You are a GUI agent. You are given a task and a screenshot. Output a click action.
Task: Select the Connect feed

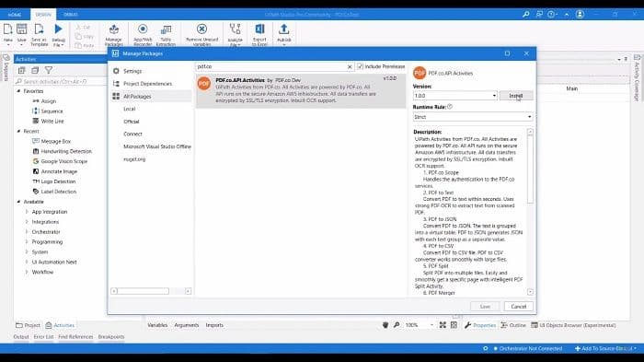point(132,134)
